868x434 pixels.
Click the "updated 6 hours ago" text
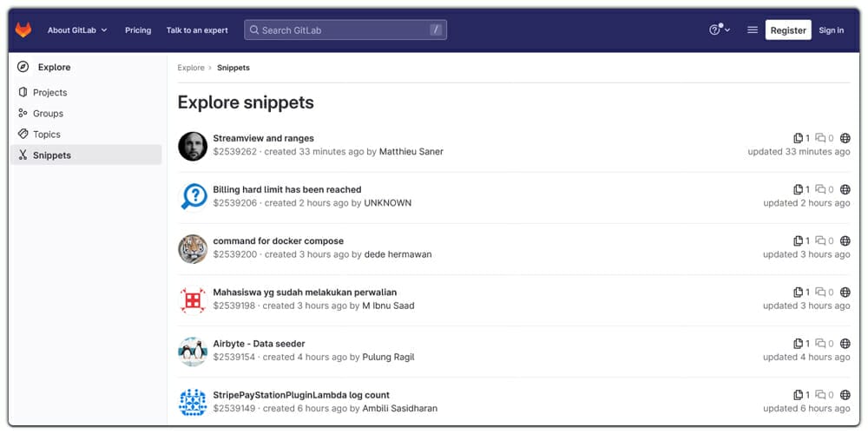click(806, 409)
